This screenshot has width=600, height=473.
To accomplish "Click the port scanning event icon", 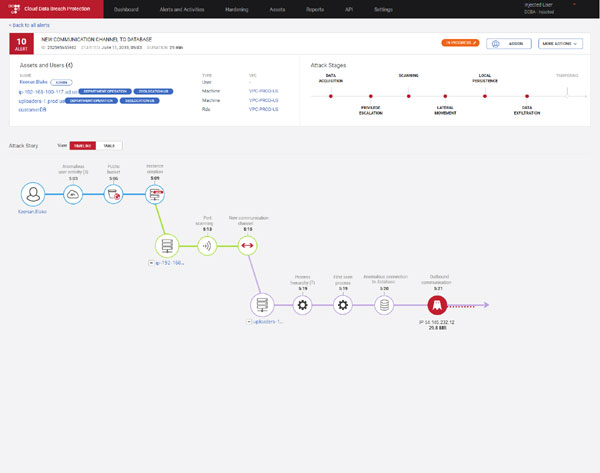I will pos(206,246).
